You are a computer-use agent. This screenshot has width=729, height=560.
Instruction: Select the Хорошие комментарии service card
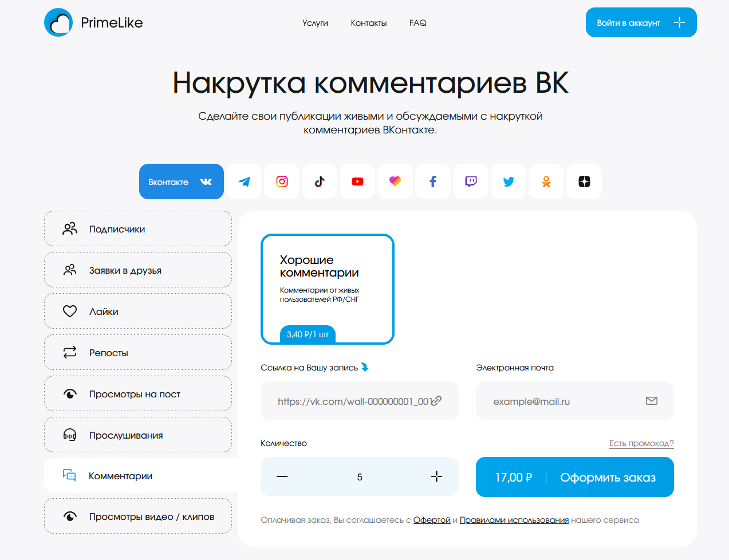[x=328, y=289]
